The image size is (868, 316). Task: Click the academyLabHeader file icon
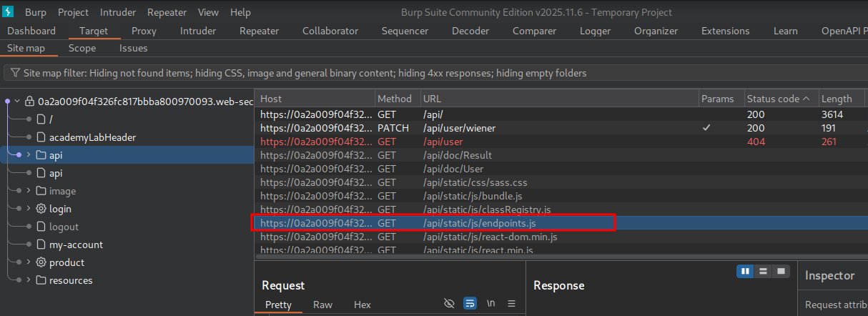click(x=41, y=137)
